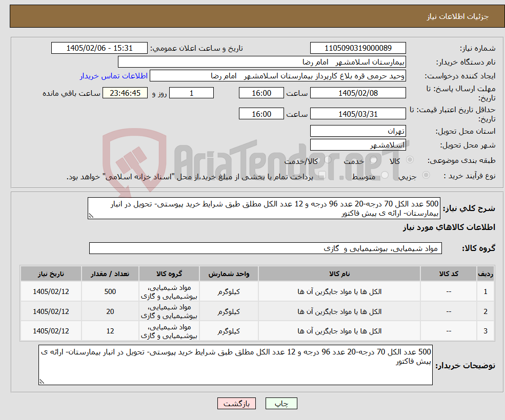Click the جزئیات اطلاعات نیاز page title
Screen dimensions: 505x420
(x=458, y=16)
